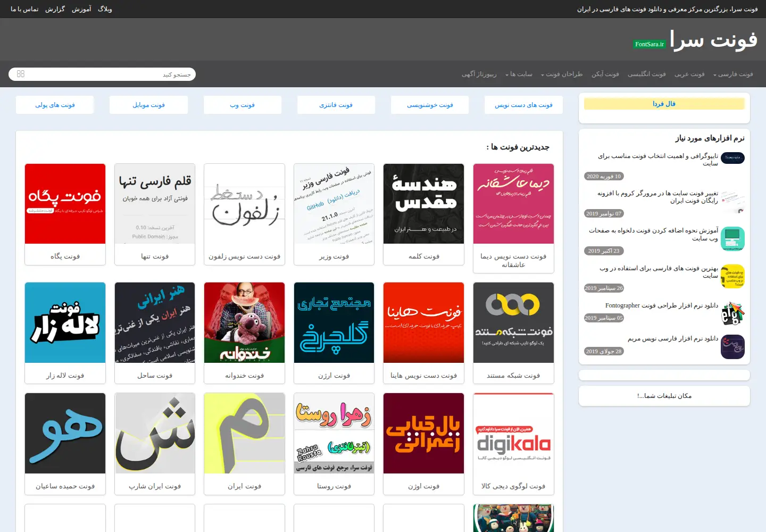Open the Fontographer download thumbnail icon

(x=732, y=313)
